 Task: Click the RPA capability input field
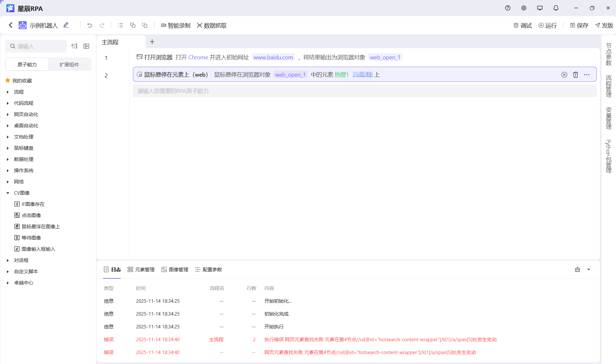[364, 91]
